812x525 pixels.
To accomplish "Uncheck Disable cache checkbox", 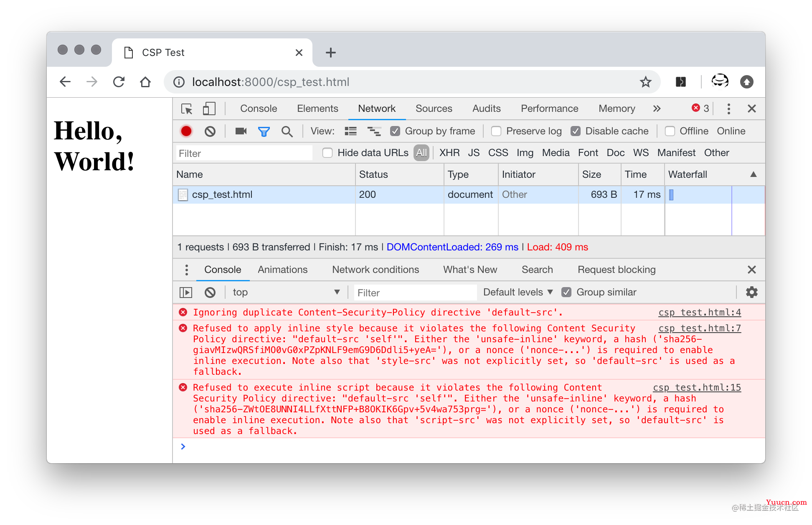I will point(576,131).
